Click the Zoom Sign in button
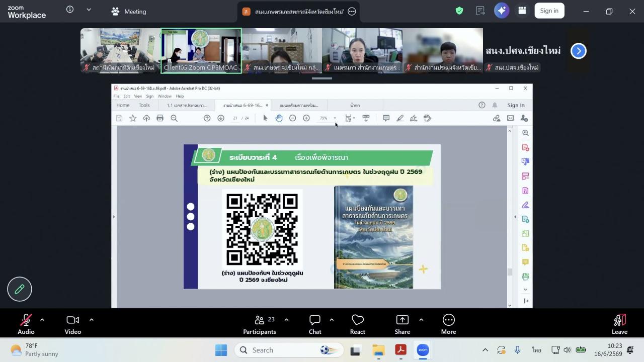644x362 pixels. click(x=549, y=11)
